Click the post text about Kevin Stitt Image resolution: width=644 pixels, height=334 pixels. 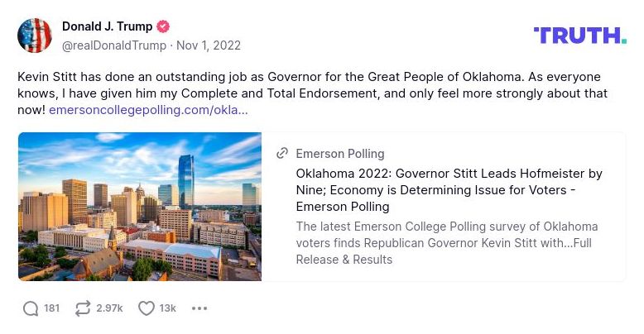[x=306, y=85]
